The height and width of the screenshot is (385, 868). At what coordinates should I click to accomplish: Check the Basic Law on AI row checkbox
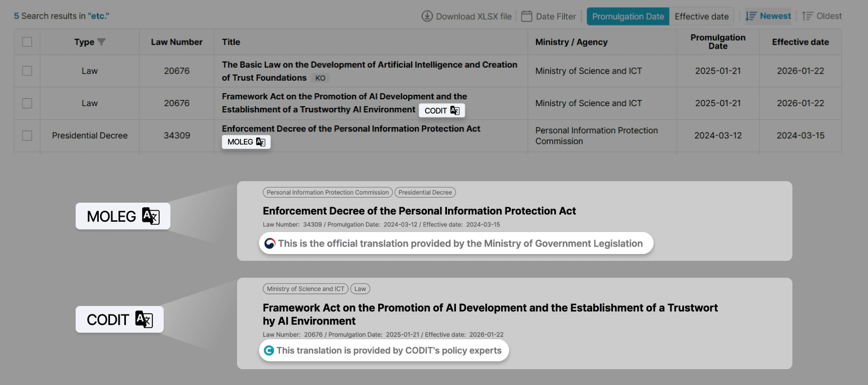27,71
